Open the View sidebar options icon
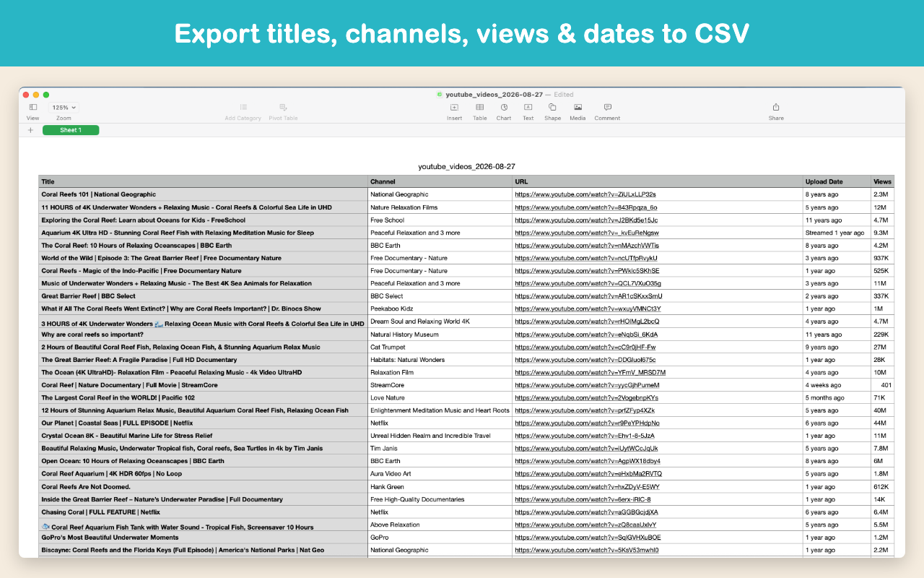Image resolution: width=924 pixels, height=578 pixels. (x=33, y=107)
